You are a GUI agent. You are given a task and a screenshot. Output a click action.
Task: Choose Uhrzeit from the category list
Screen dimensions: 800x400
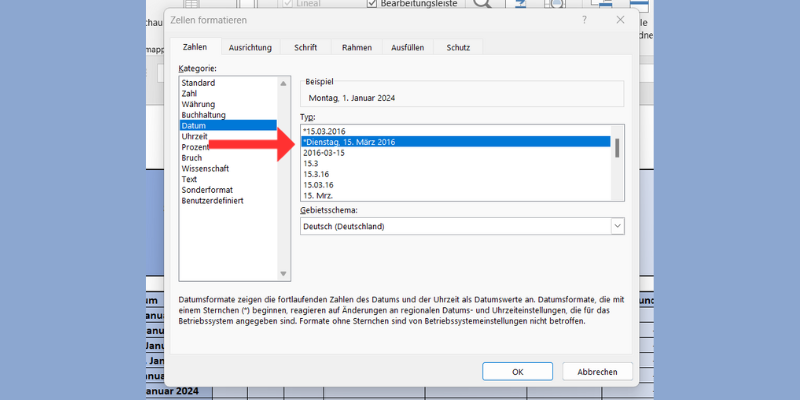pos(196,136)
